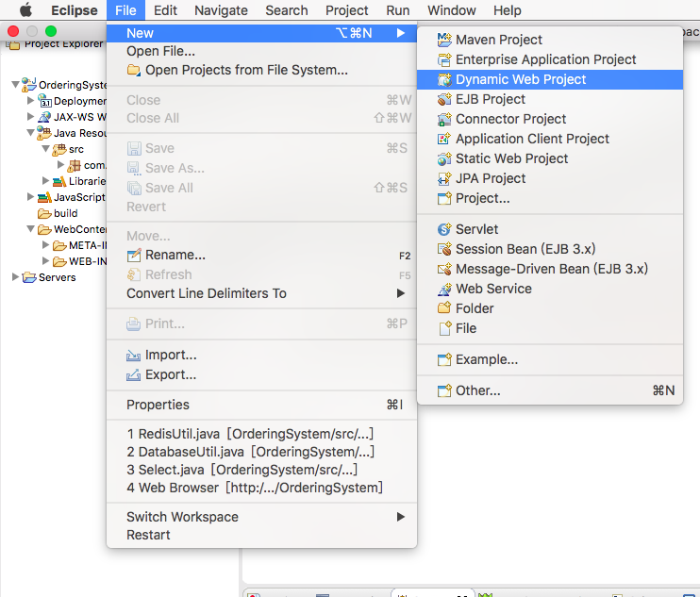Open the Run menu

pos(398,10)
